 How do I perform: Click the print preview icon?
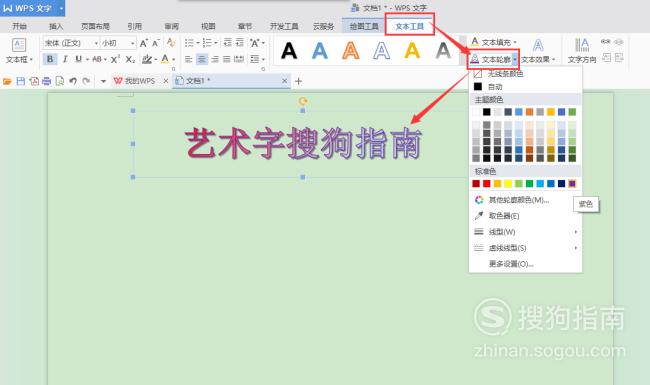coord(60,81)
